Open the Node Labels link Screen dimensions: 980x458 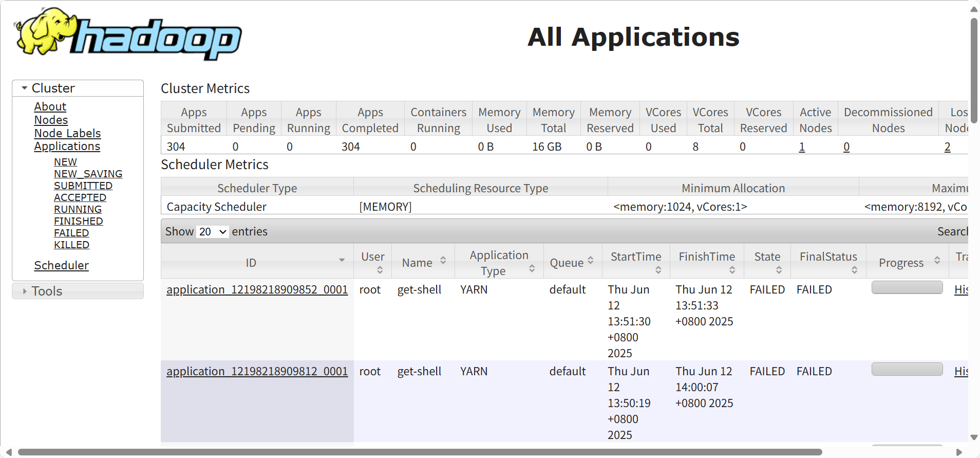click(67, 133)
